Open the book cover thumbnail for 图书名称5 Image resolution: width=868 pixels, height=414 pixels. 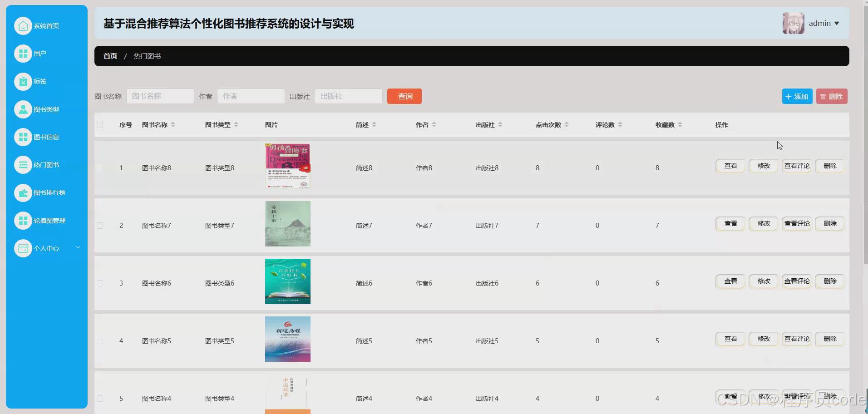(288, 339)
